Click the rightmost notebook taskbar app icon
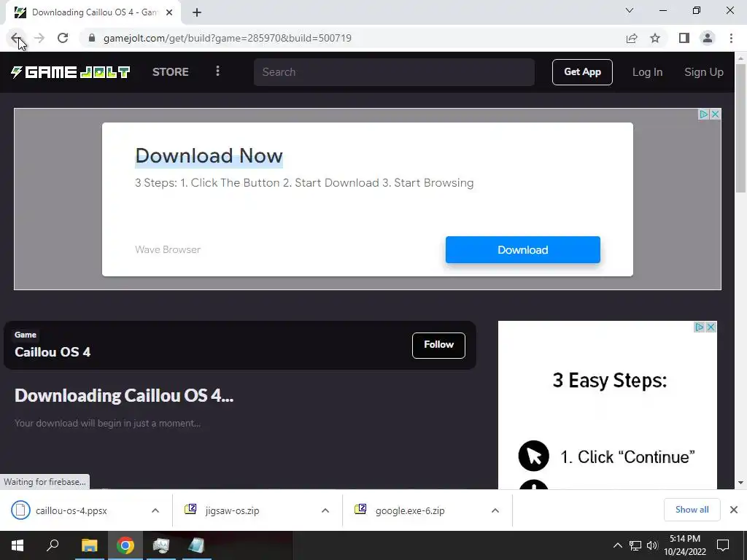The height and width of the screenshot is (560, 747). click(196, 545)
